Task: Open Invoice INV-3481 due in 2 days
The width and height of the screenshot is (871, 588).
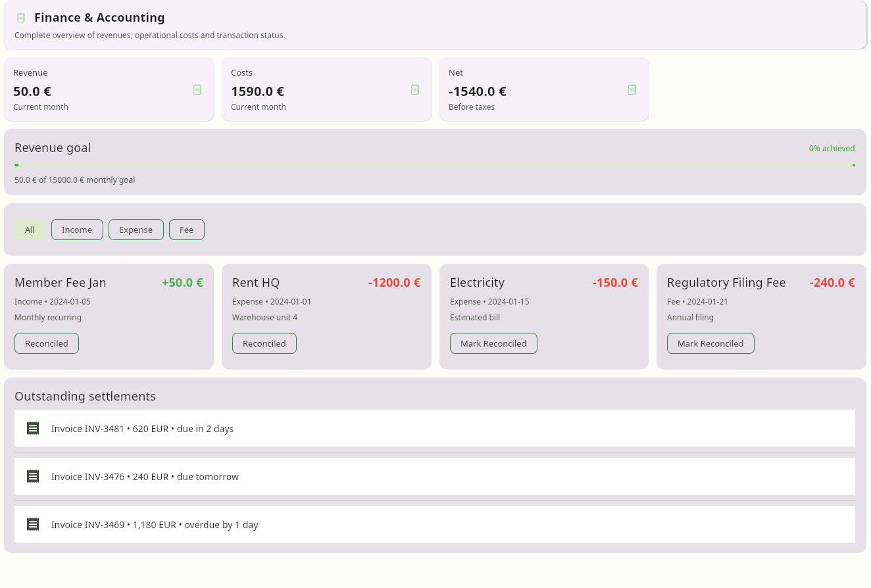Action: click(x=434, y=428)
